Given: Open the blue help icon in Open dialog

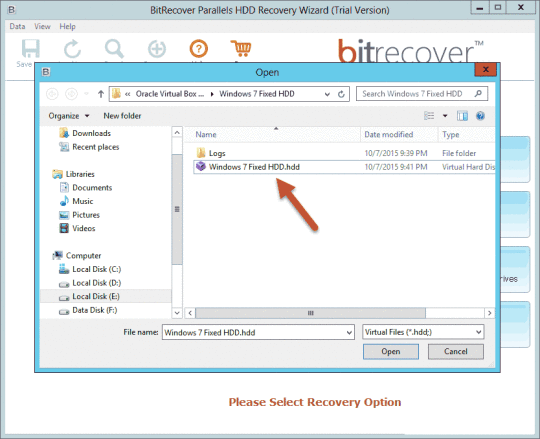Looking at the screenshot, I should (480, 116).
